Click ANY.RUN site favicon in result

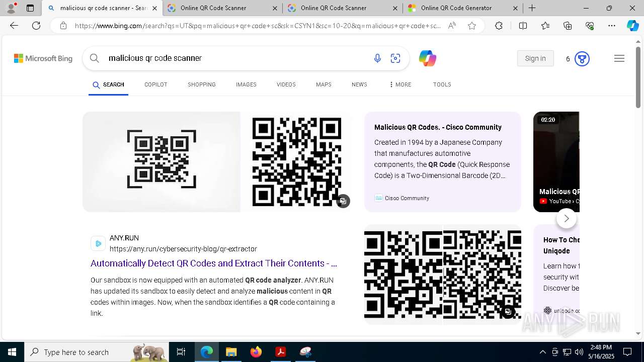[98, 243]
